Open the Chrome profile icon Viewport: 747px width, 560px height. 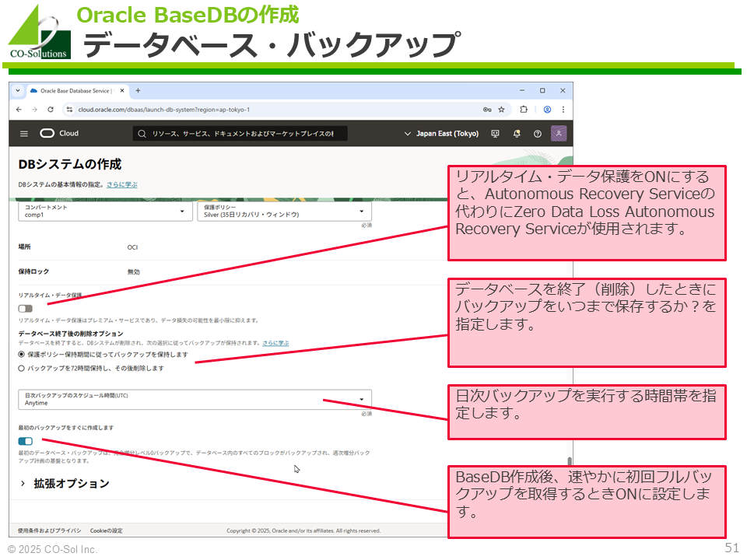(x=547, y=110)
